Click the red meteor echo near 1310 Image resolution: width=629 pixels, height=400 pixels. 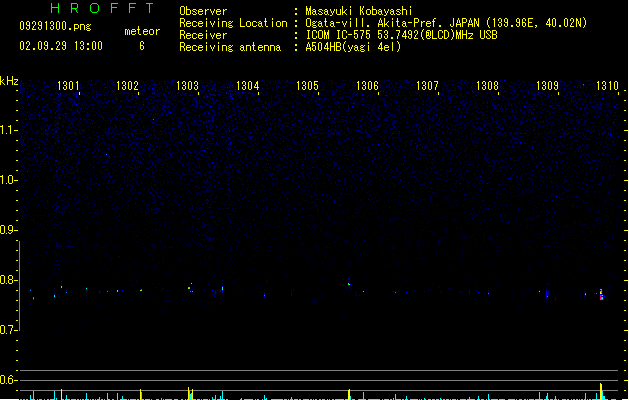coord(601,296)
